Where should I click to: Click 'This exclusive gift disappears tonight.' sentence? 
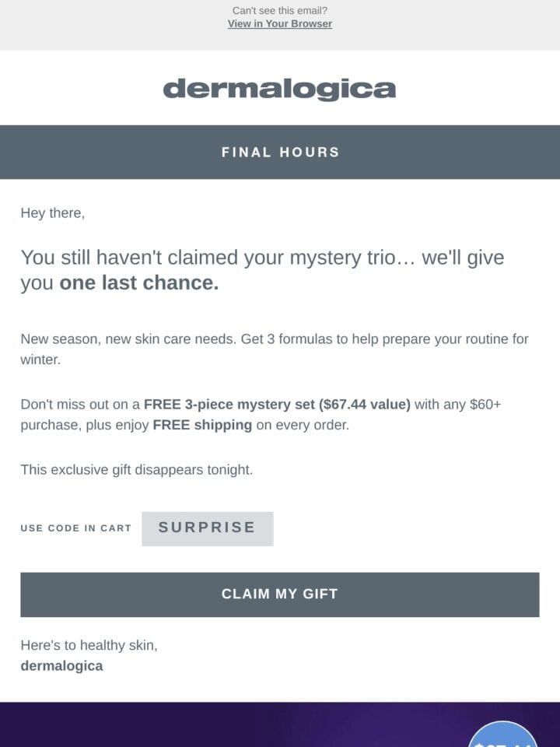(137, 470)
